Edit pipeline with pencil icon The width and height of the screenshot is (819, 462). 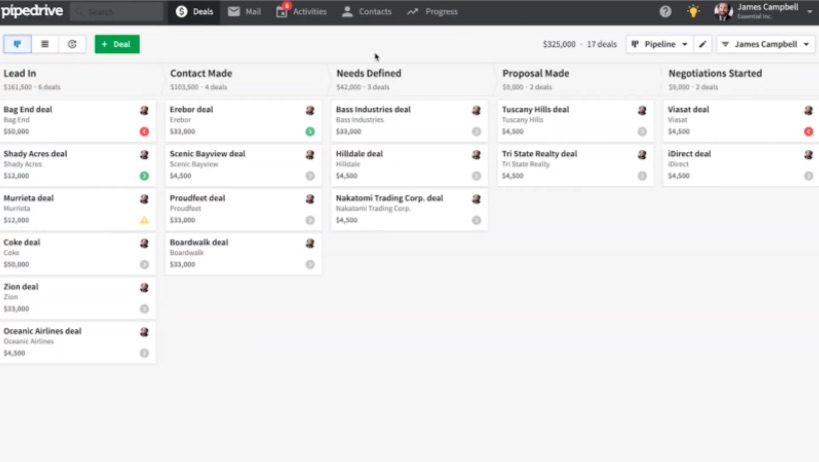[x=703, y=44]
